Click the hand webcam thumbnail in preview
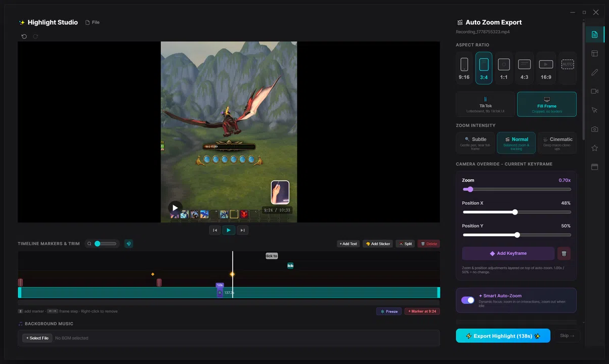The image size is (609, 364). (x=280, y=193)
